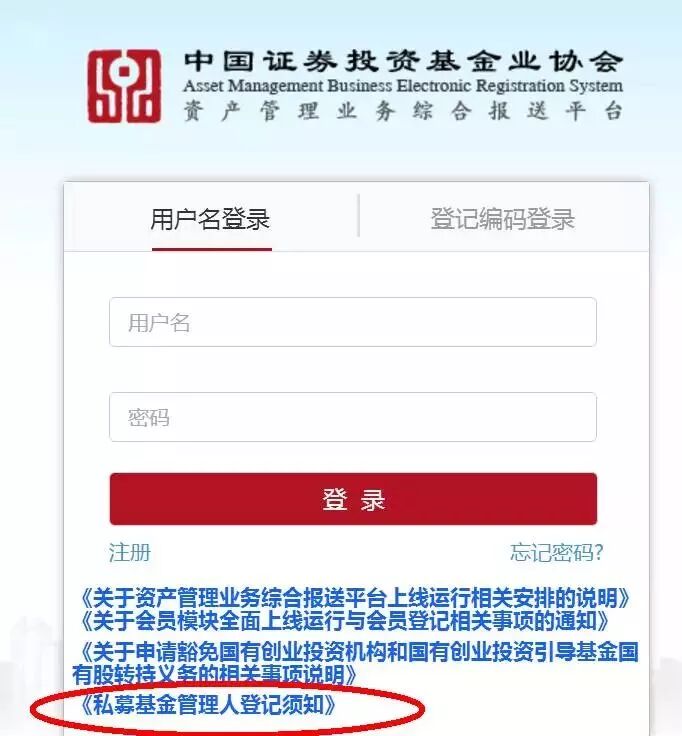Open the 注册 registration link

(130, 552)
